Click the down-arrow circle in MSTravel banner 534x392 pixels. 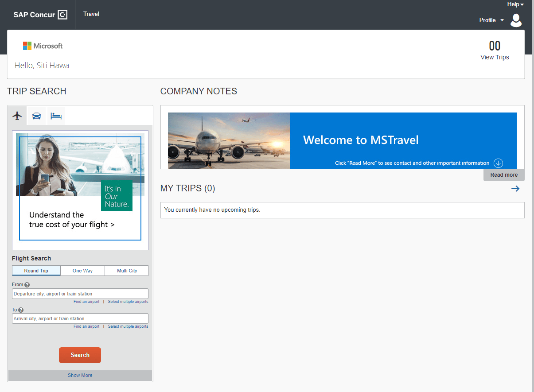[498, 163]
